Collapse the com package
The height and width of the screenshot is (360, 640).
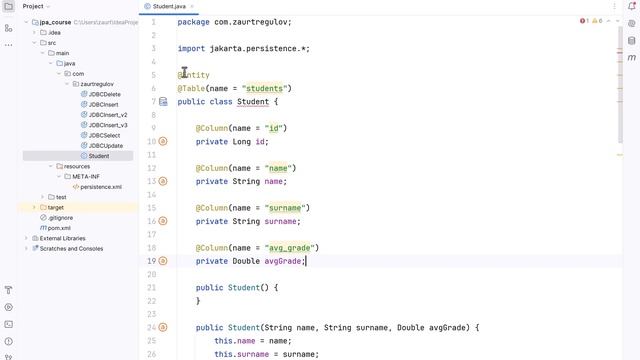point(59,74)
